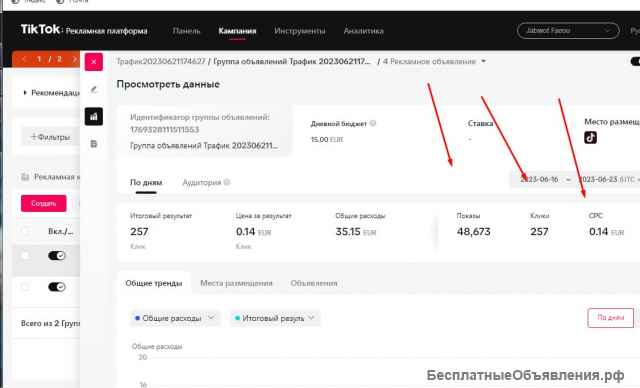This screenshot has width=640, height=388.
Task: Open the Итоговый результ metric dropdown
Action: point(275,318)
